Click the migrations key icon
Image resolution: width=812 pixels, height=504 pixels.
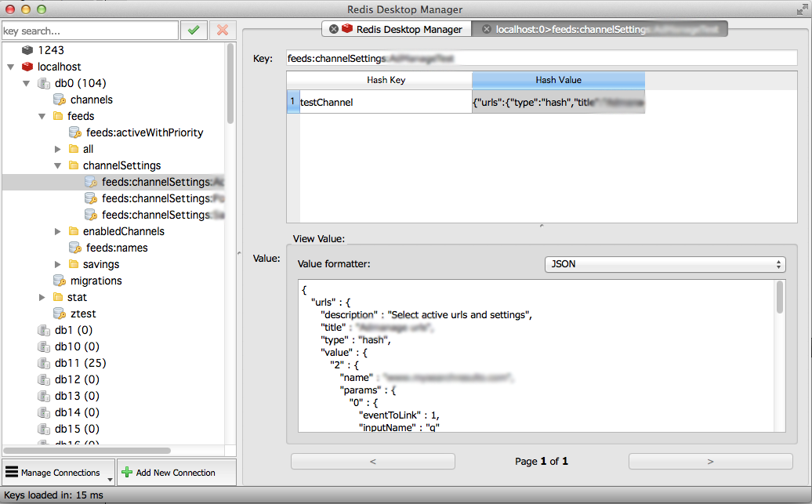(60, 281)
